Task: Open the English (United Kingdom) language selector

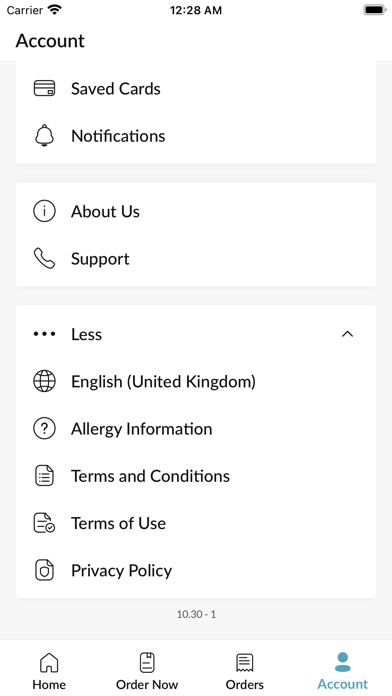Action: click(x=196, y=381)
